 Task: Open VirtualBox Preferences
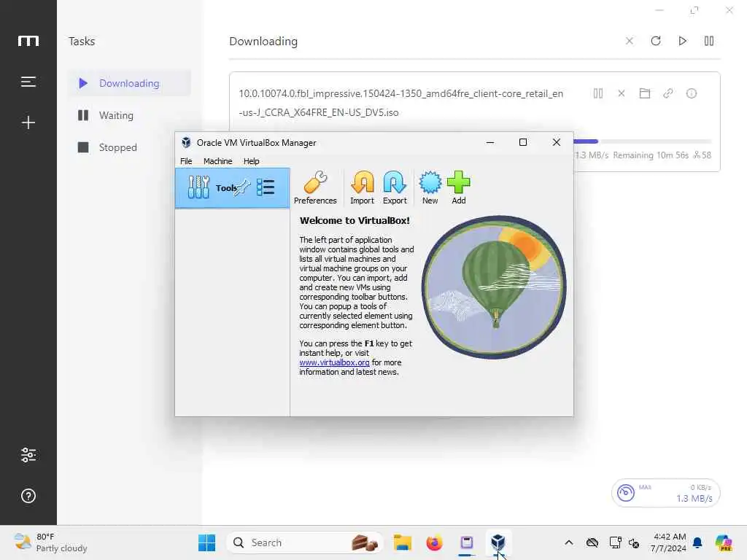pyautogui.click(x=315, y=187)
